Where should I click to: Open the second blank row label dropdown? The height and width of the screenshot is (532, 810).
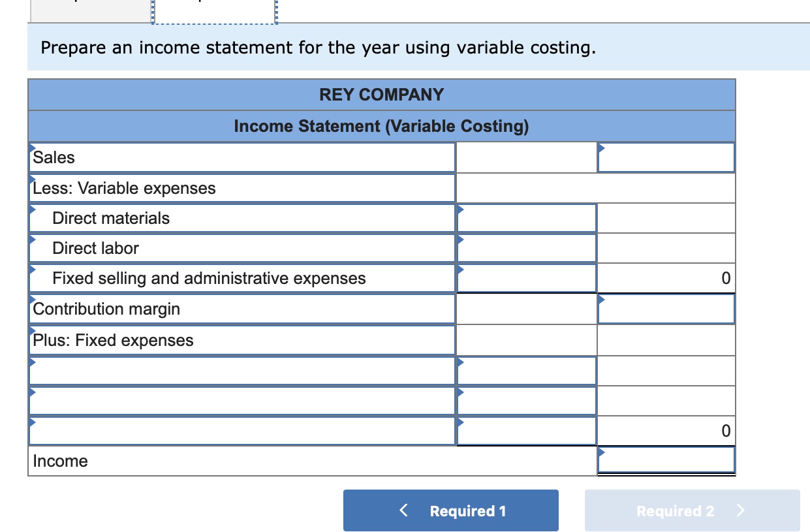[x=241, y=399]
